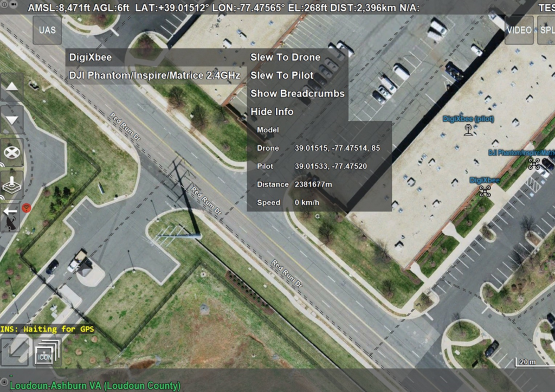555x392 pixels.
Task: Select DJI Phantom/Inspire/Matrice 2.4GHz entry
Action: pos(156,75)
